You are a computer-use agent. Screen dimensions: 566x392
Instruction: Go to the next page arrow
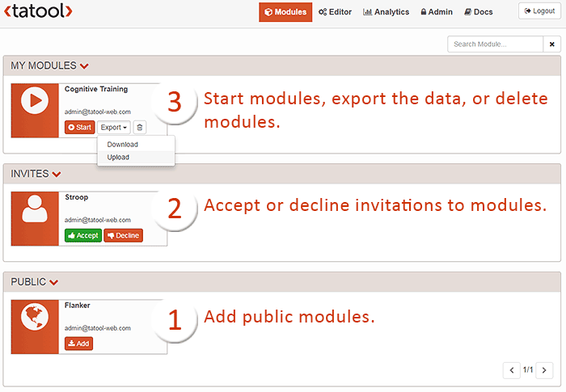pyautogui.click(x=545, y=370)
